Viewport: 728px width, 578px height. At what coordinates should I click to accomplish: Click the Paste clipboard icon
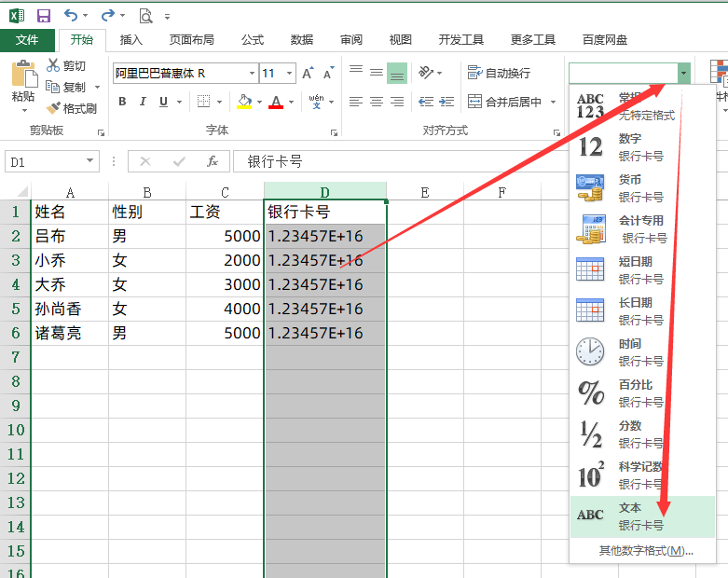coord(23,75)
